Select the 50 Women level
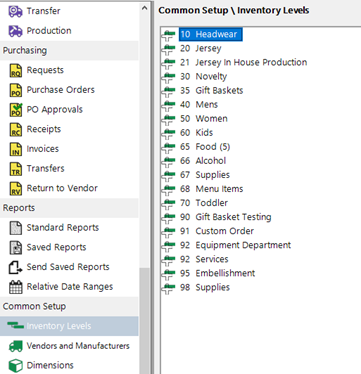 (x=204, y=119)
